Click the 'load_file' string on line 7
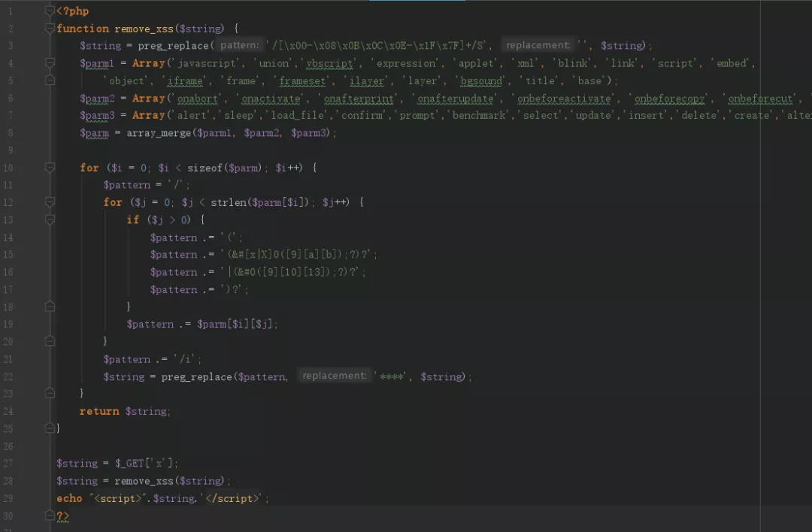The height and width of the screenshot is (532, 812). tap(298, 116)
